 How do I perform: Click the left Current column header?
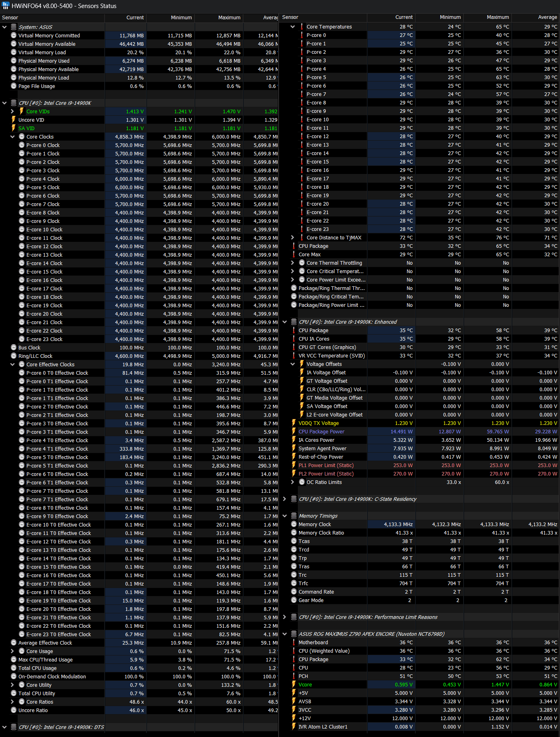pos(126,18)
